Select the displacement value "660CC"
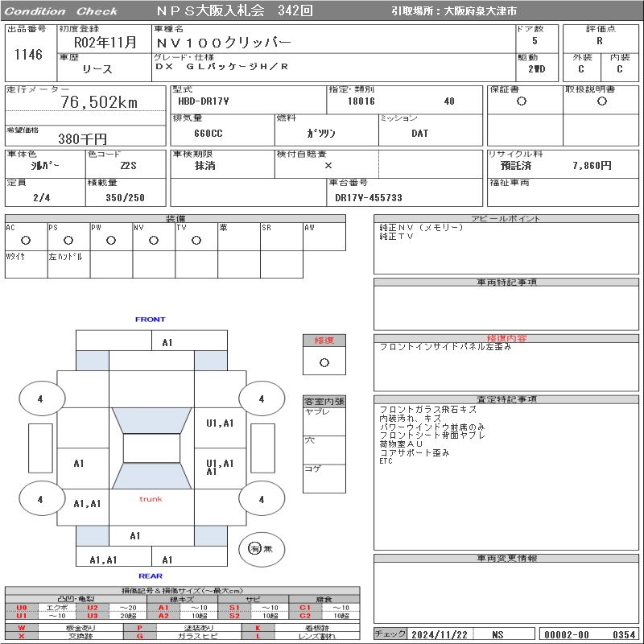The image size is (644, 644). click(208, 134)
